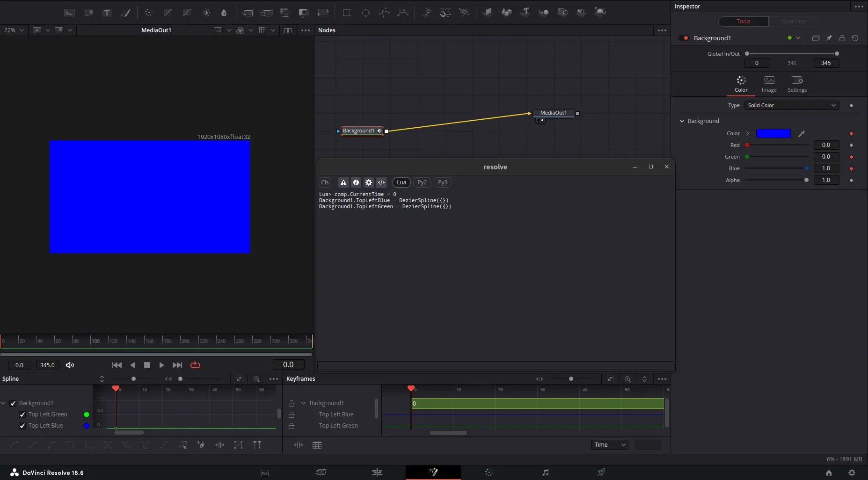The height and width of the screenshot is (480, 868).
Task: Show console script code icon
Action: (381, 182)
